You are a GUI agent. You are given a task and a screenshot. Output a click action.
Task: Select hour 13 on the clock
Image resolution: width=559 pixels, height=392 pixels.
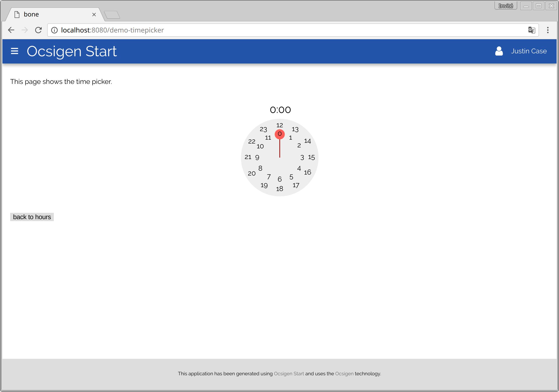pos(295,129)
